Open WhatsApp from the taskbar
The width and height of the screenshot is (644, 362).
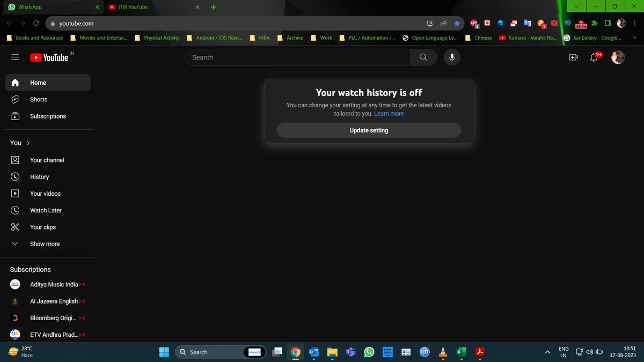(369, 352)
